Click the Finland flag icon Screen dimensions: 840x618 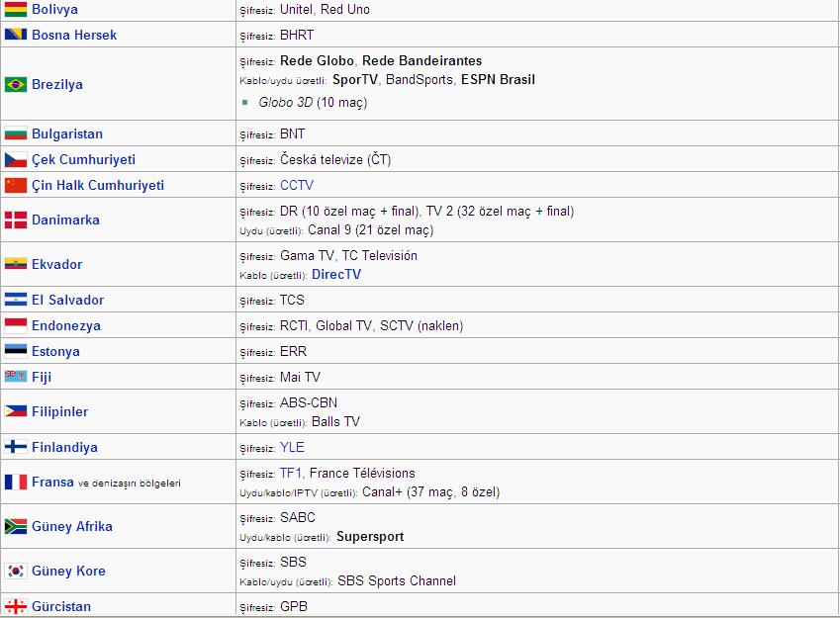(16, 447)
